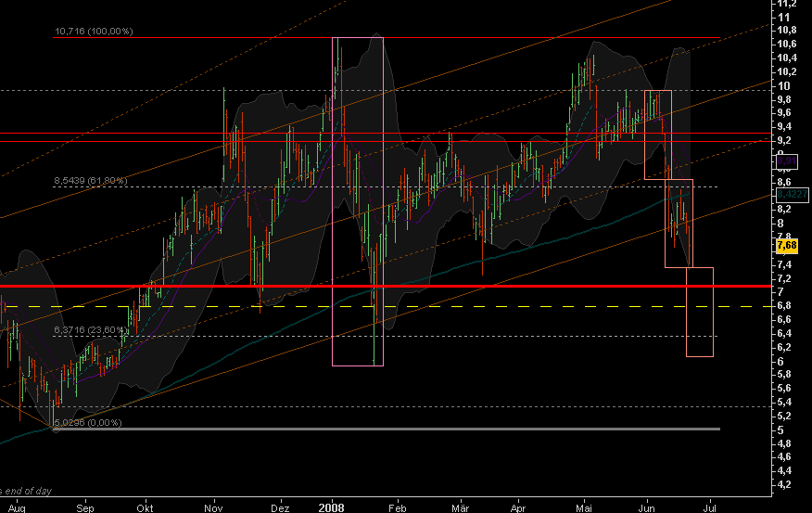Click the 8 value on the price axis
The width and height of the screenshot is (812, 513).
(780, 224)
